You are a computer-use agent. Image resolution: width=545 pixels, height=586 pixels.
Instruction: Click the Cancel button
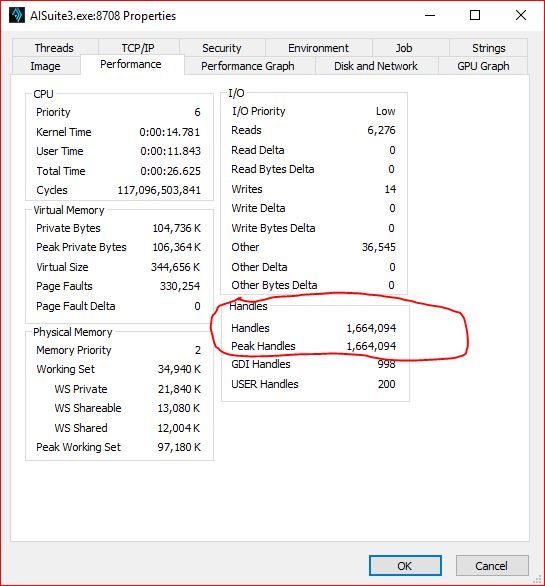(492, 565)
